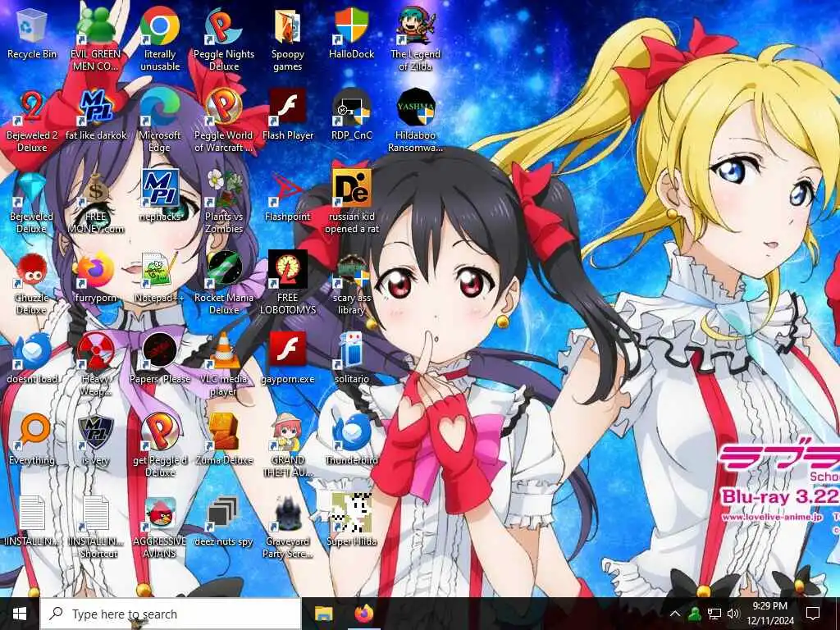Click the 'Type here to search' box

coord(171,614)
